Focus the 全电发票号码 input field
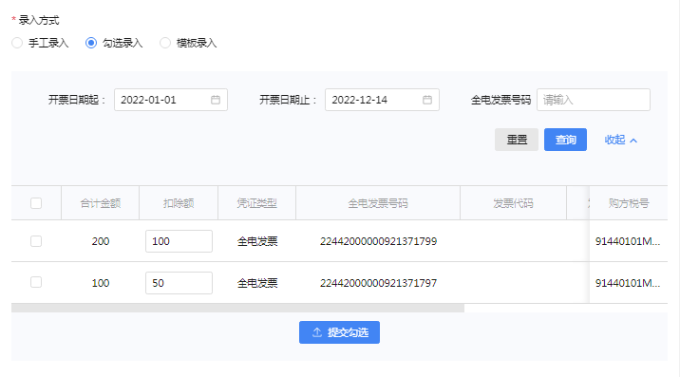Screen dimensions: 680x377 [593, 100]
